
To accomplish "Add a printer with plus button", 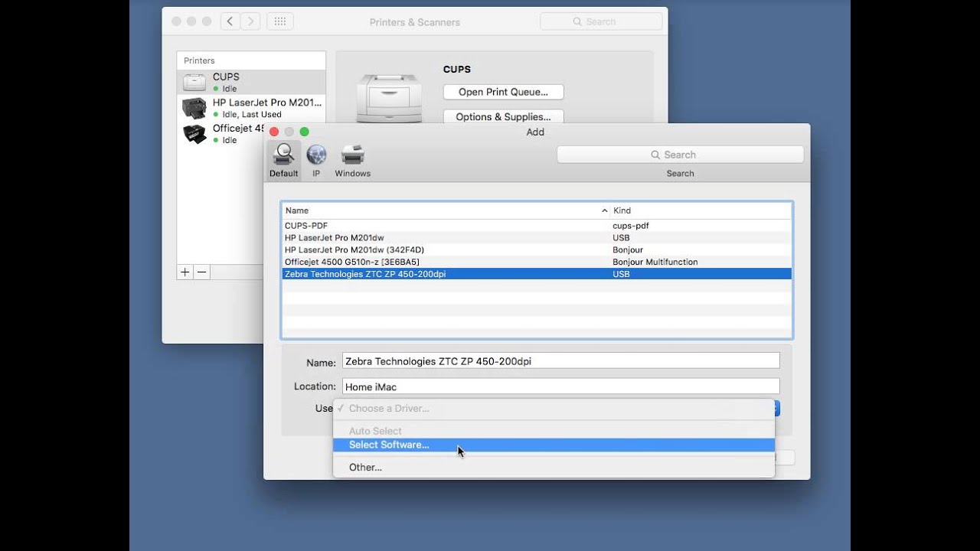I will [185, 272].
